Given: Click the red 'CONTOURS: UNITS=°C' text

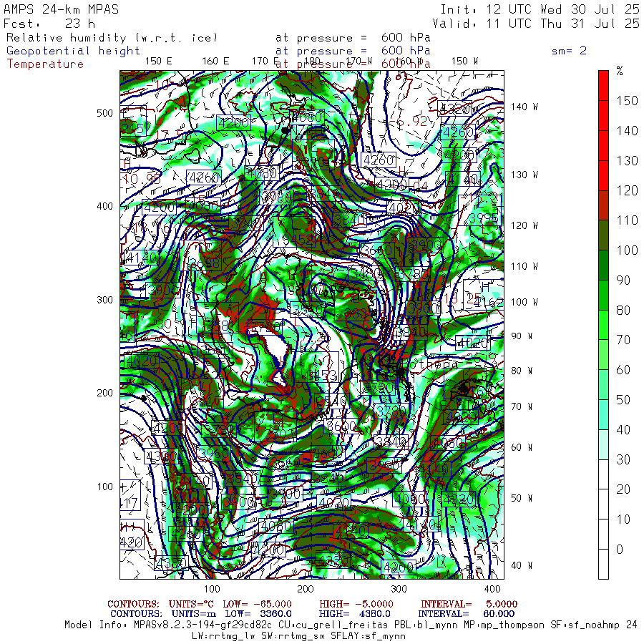Looking at the screenshot, I should pyautogui.click(x=162, y=604).
